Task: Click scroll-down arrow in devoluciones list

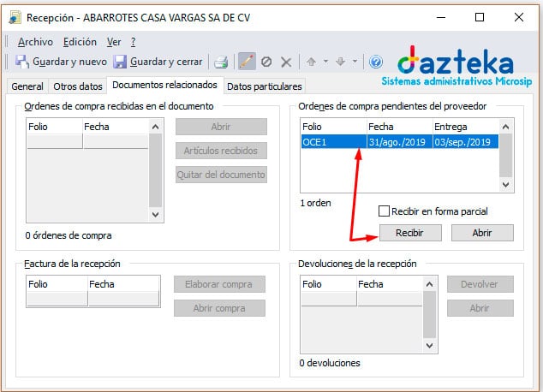Action: pyautogui.click(x=429, y=345)
